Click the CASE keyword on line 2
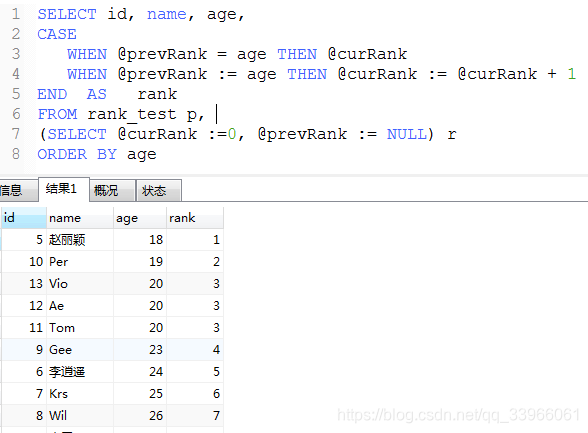 coord(57,34)
